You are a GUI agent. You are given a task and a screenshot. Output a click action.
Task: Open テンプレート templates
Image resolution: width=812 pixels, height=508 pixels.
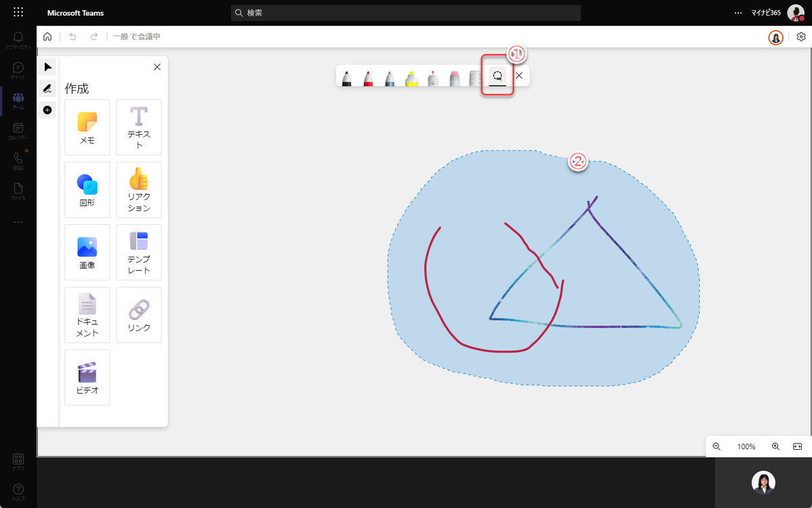coord(139,252)
